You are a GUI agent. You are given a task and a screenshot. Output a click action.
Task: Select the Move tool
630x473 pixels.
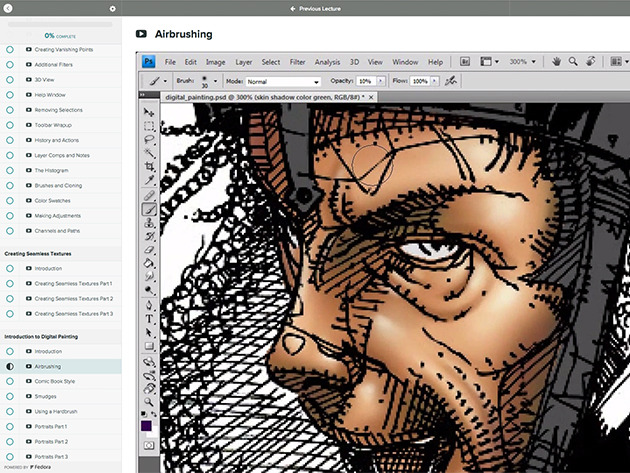[149, 112]
